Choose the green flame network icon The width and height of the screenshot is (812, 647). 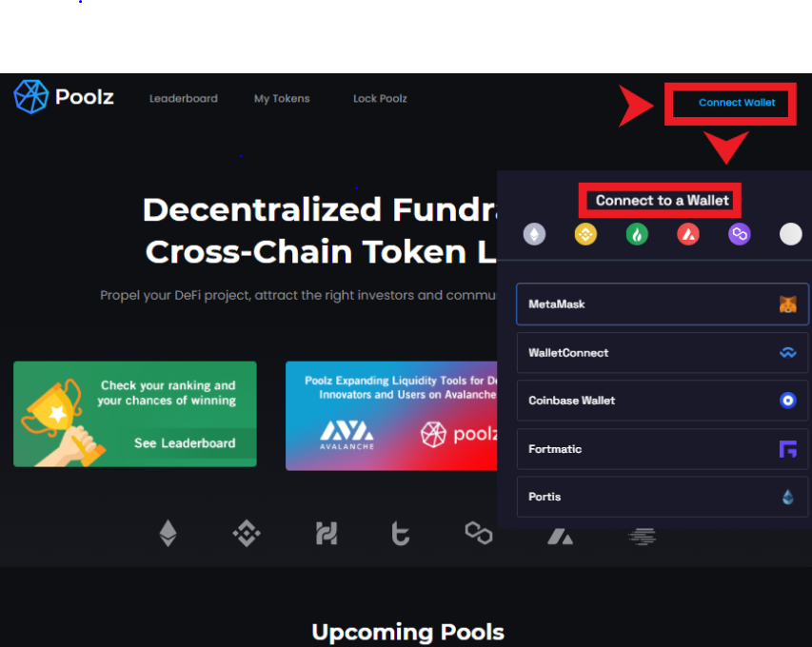pos(637,234)
